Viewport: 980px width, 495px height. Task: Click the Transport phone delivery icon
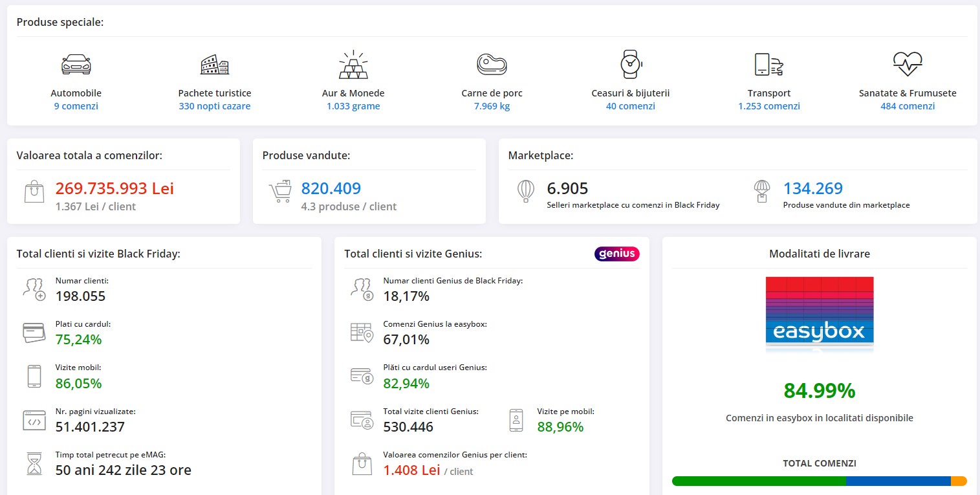point(768,65)
